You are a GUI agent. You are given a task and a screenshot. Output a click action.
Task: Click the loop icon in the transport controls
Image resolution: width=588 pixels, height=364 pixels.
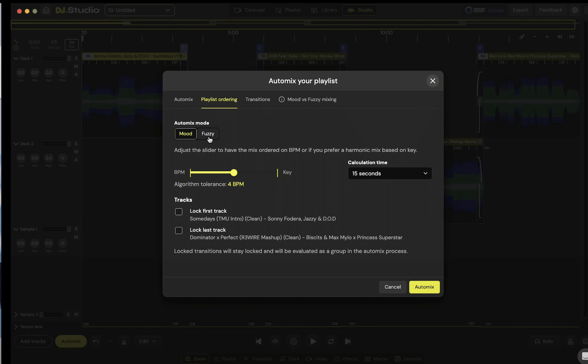(x=331, y=341)
